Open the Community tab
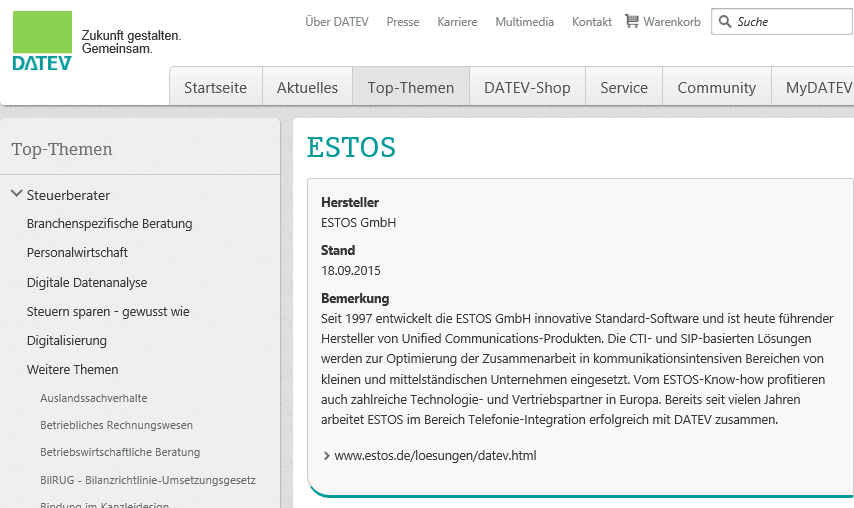The width and height of the screenshot is (854, 508). (717, 87)
